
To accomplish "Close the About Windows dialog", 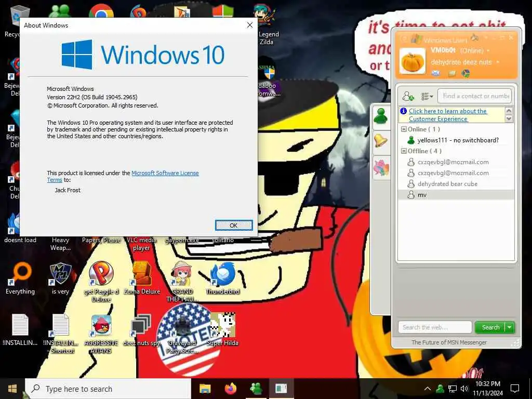I will (250, 25).
